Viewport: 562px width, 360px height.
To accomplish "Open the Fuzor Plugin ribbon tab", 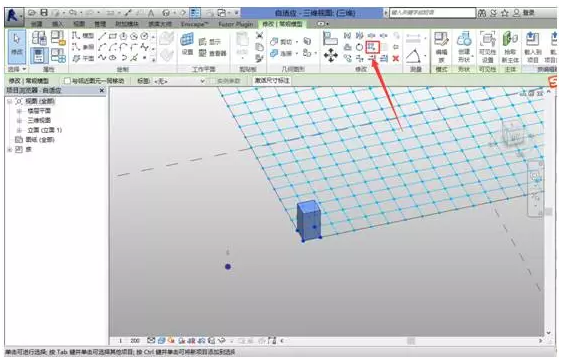I will coord(235,24).
